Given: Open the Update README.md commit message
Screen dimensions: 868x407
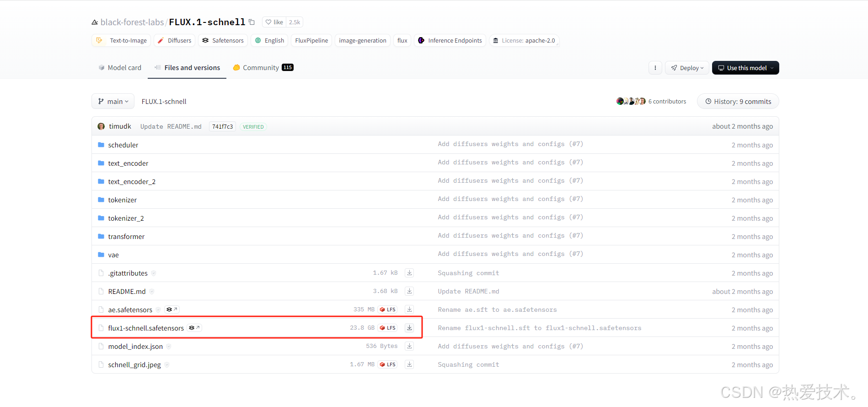Looking at the screenshot, I should point(171,126).
